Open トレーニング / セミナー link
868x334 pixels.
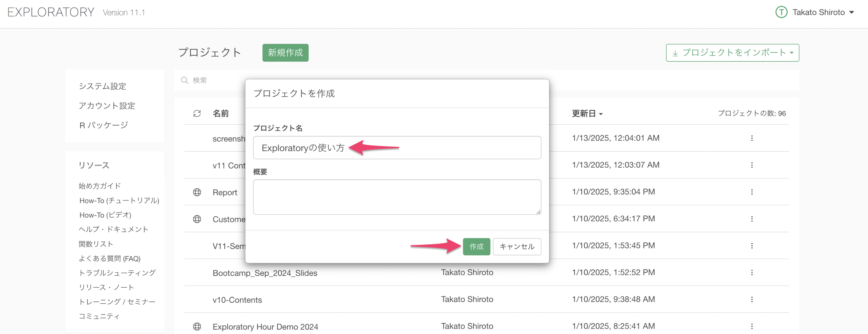(x=117, y=302)
